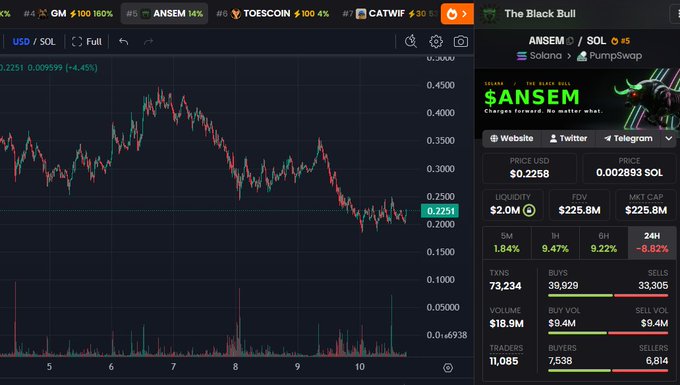Open the CATWIF trending token #7
This screenshot has height=385, width=680.
coord(389,13)
